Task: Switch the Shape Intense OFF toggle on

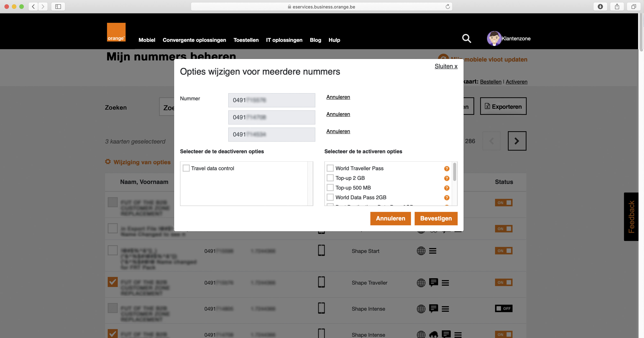Action: tap(504, 308)
